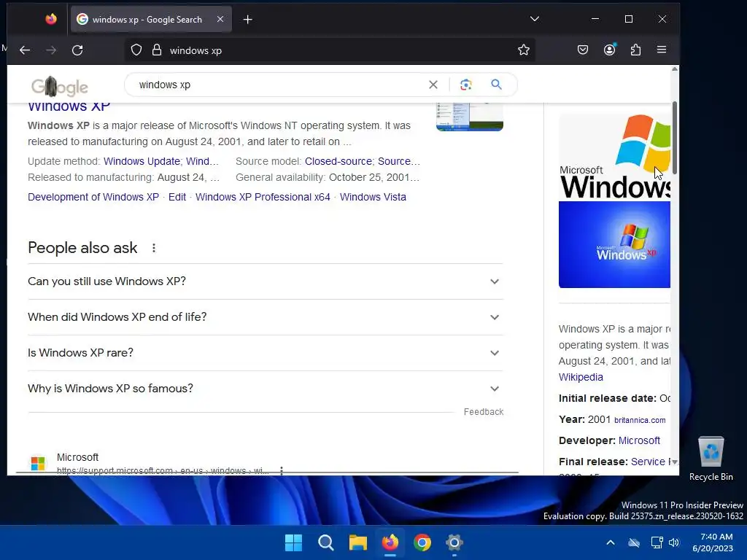Click the forward navigation arrow
747x560 pixels.
pyautogui.click(x=51, y=50)
